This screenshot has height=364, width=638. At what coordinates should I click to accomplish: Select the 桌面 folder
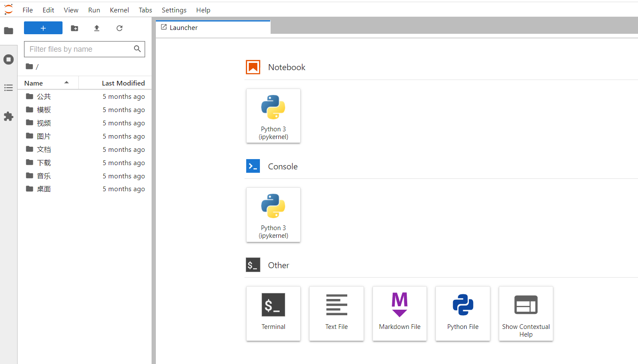pyautogui.click(x=85, y=189)
